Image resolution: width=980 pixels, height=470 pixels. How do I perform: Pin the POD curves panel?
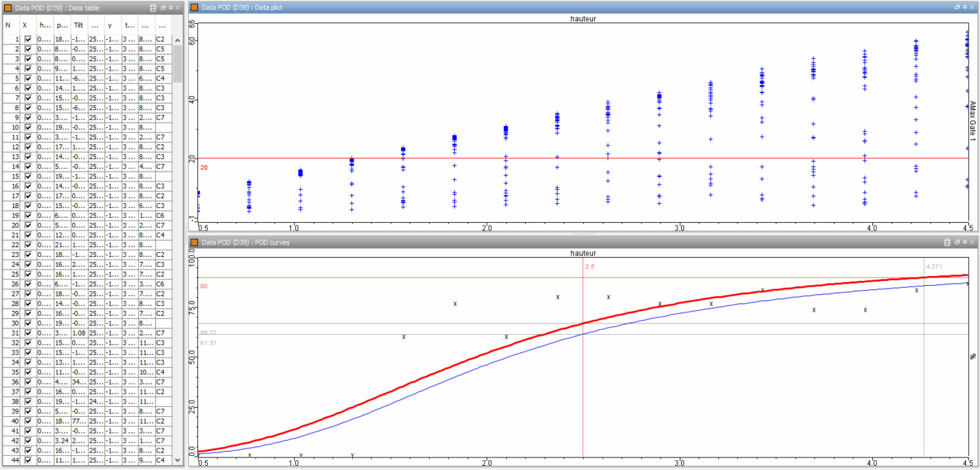click(965, 242)
